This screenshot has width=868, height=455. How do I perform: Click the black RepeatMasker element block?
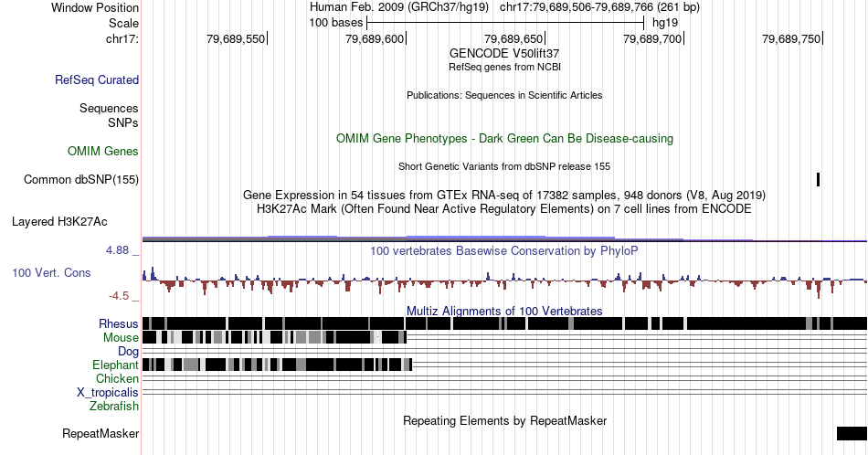852,433
